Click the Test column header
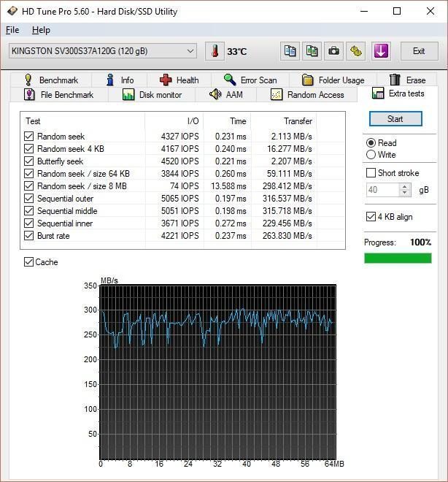 click(82, 121)
